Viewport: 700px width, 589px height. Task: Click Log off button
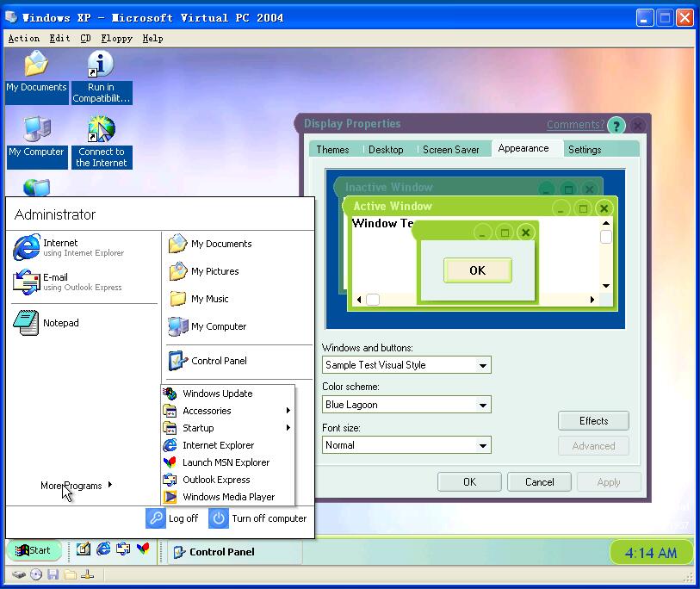coord(172,518)
